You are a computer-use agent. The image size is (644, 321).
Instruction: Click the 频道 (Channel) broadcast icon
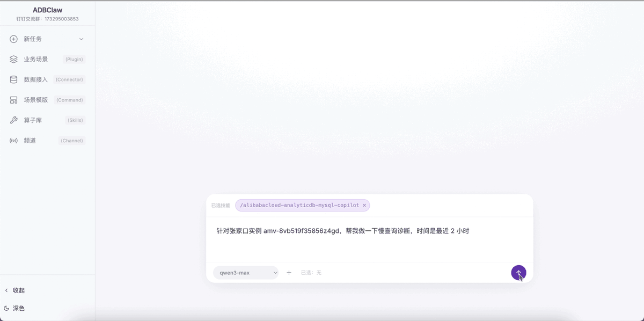tap(13, 141)
